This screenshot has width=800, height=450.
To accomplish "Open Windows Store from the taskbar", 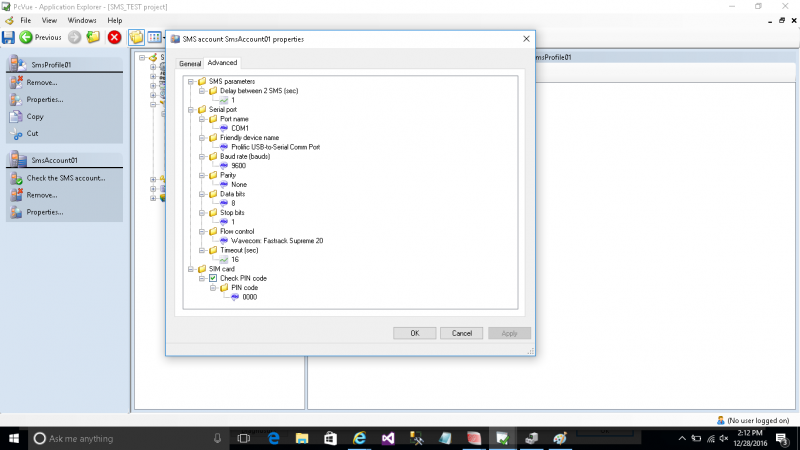I will 331,438.
